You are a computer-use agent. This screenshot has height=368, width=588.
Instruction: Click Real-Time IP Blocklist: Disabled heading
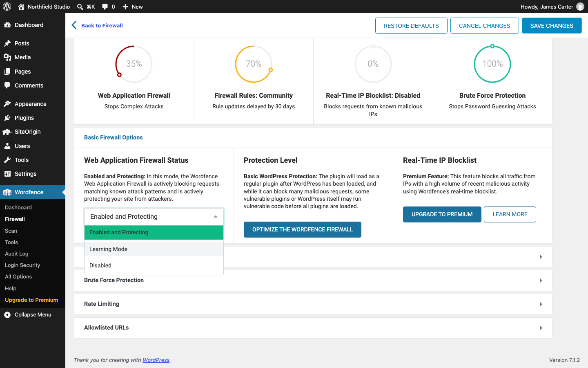tap(373, 95)
